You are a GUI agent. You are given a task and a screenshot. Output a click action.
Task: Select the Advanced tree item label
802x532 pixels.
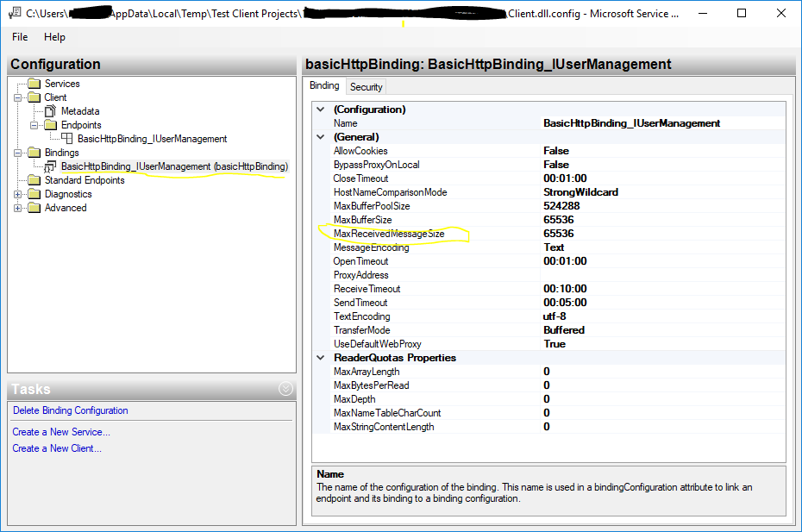(66, 208)
